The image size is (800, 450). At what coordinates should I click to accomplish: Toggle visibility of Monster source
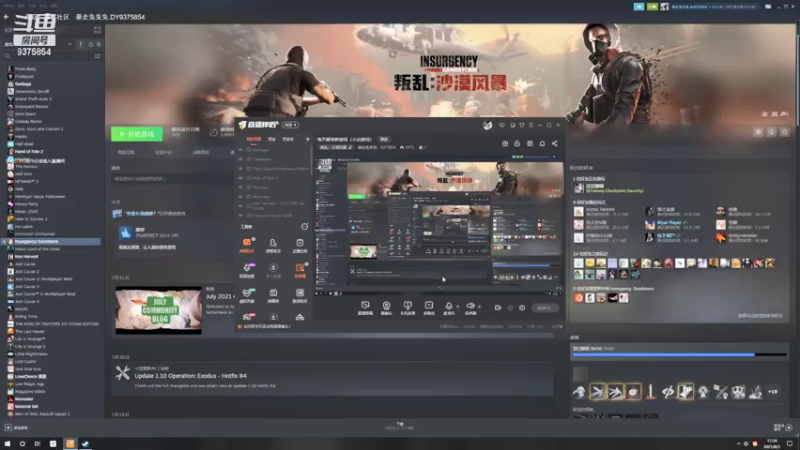coord(241,196)
